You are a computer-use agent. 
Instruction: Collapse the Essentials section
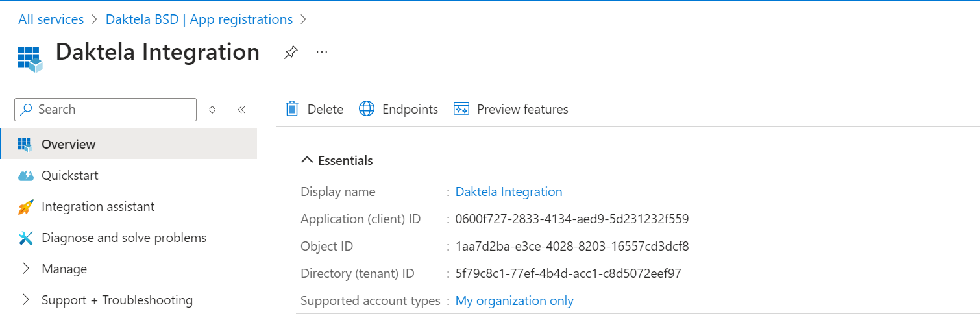pos(308,160)
